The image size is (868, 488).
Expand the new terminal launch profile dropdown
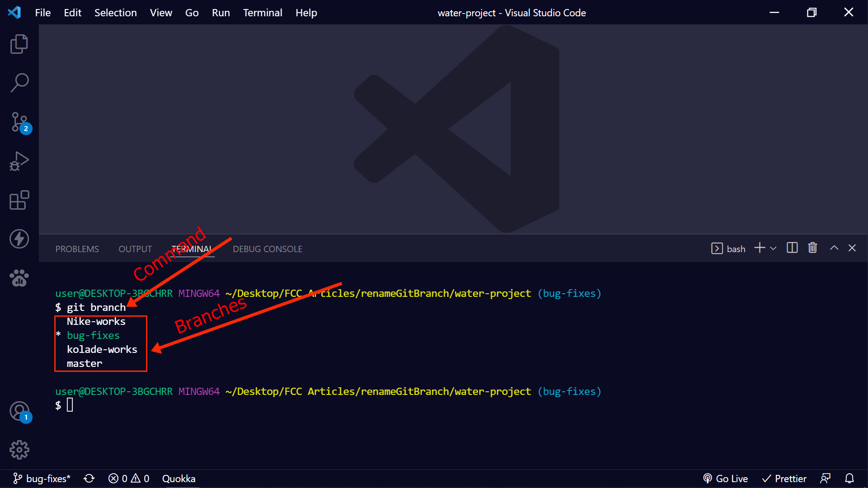(774, 249)
